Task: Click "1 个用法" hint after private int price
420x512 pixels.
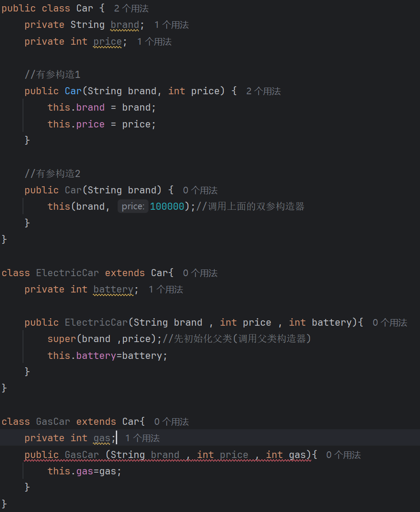Action: click(154, 42)
